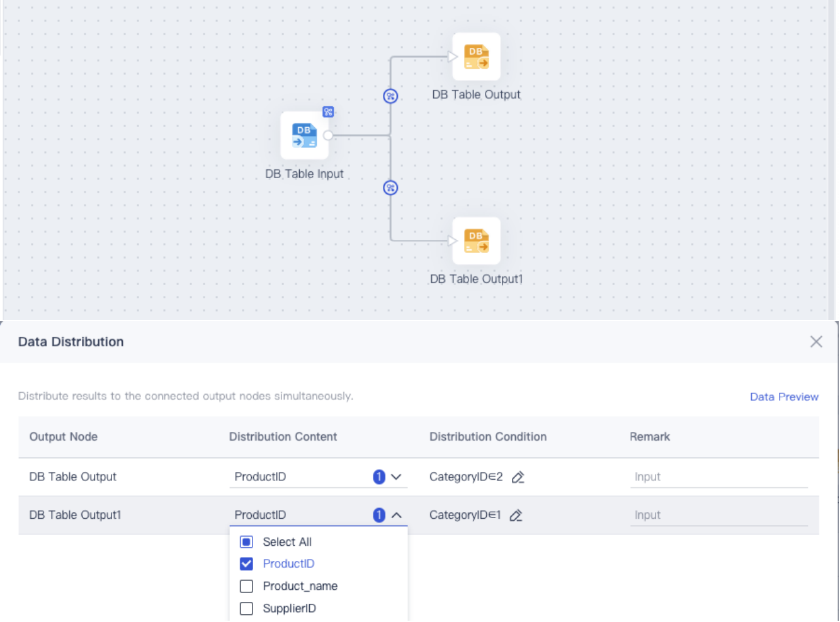Open Data Preview

(783, 397)
